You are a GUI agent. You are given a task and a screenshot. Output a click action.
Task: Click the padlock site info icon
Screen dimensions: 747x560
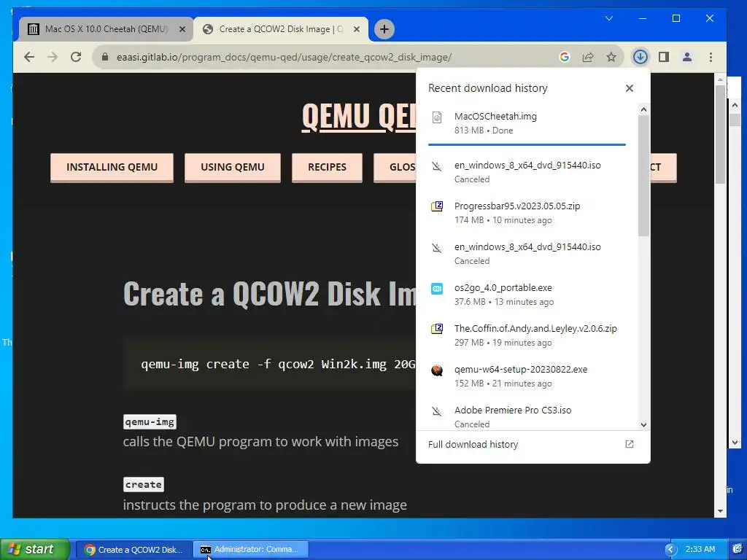105,57
